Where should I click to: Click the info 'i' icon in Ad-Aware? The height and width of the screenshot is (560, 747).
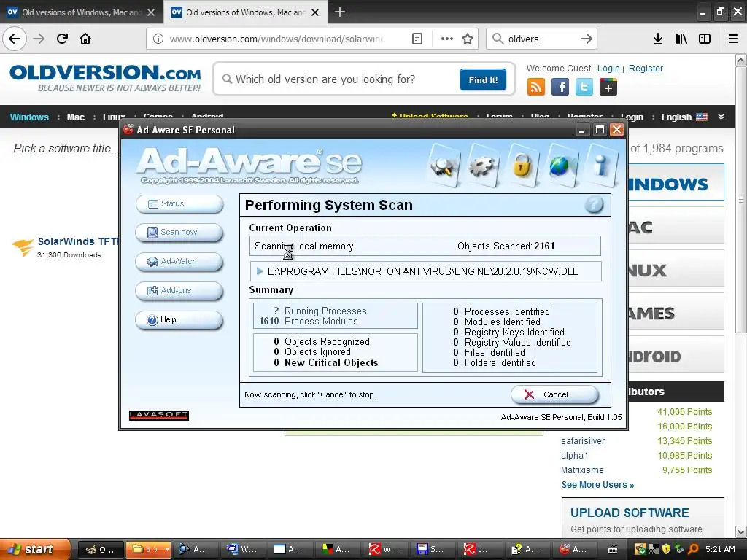(601, 166)
